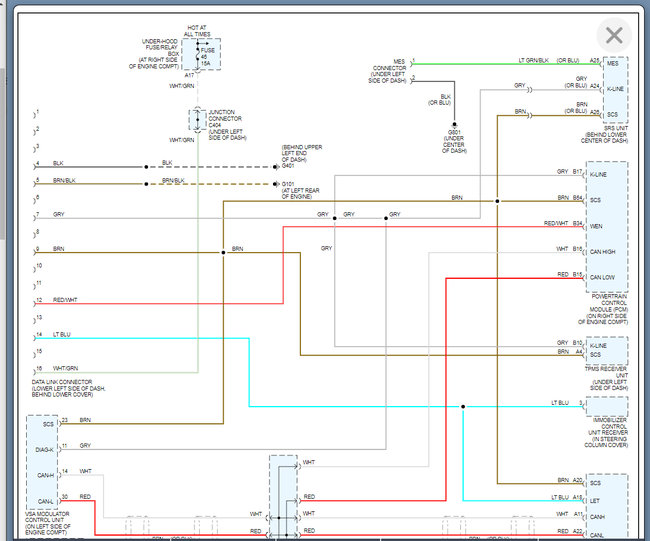The image size is (650, 541).
Task: Click the 'RED/WHT' label at connector pin 12
Action: coord(65,300)
